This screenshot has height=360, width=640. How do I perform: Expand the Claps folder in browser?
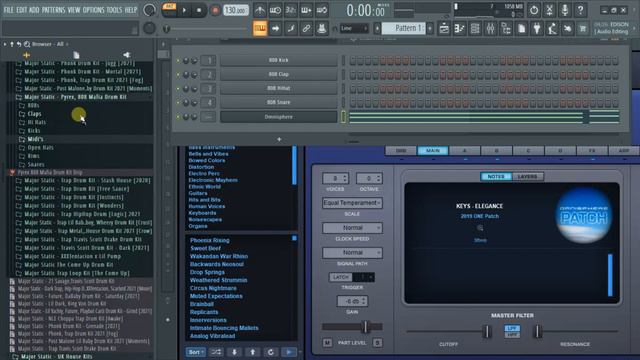(x=34, y=114)
